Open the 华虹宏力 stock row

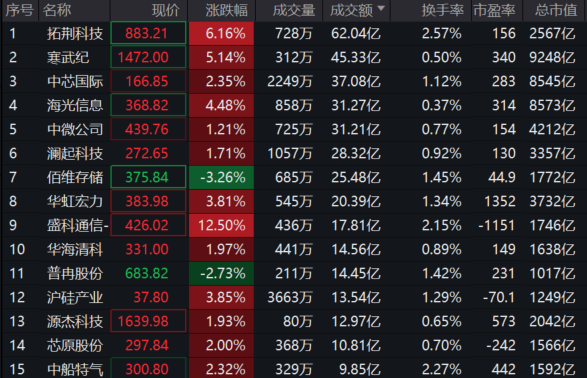coord(294,201)
